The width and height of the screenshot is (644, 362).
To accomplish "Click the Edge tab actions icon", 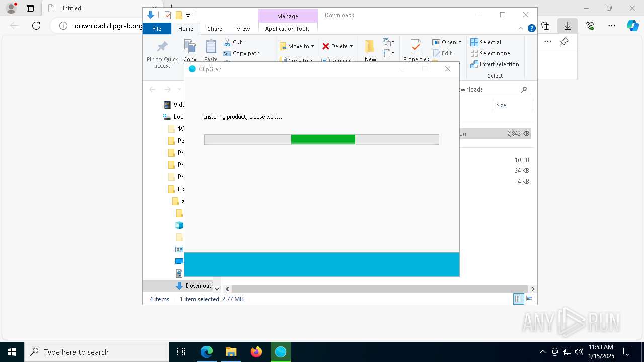I will click(30, 8).
